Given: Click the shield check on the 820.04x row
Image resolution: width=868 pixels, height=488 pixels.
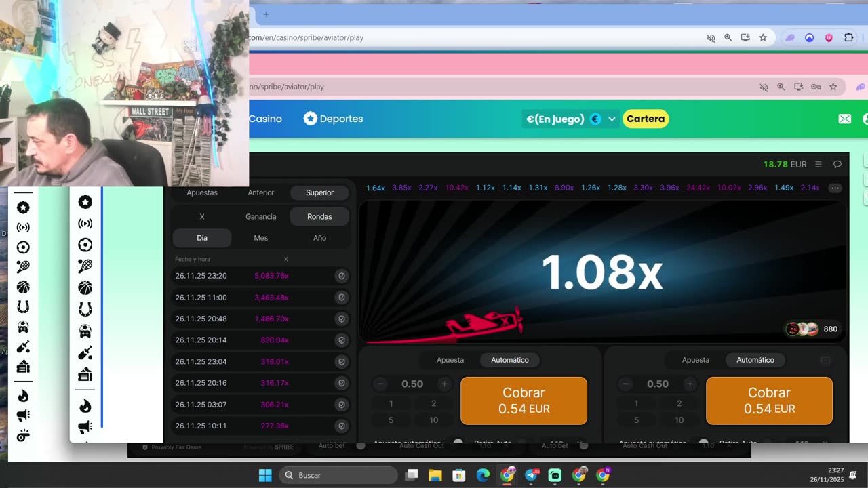Looking at the screenshot, I should tap(342, 340).
